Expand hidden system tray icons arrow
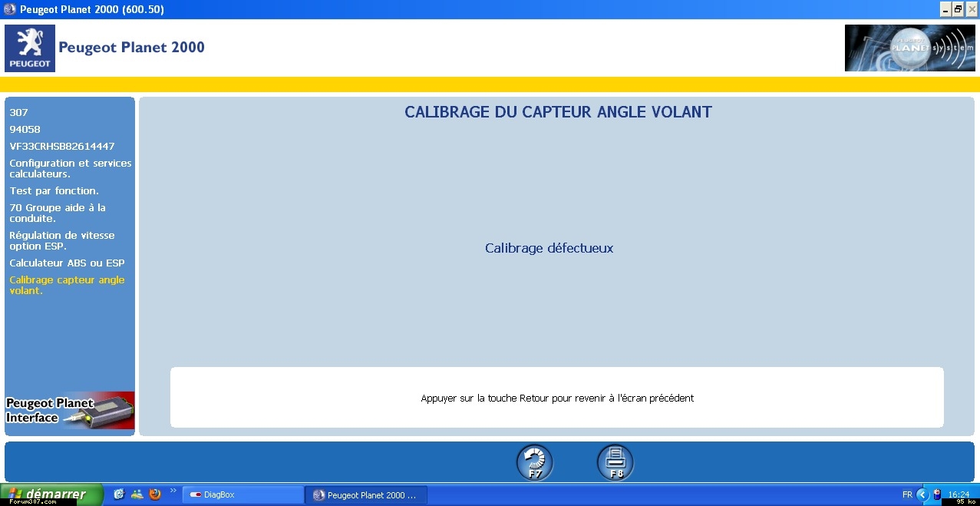The height and width of the screenshot is (506, 980). click(x=922, y=495)
